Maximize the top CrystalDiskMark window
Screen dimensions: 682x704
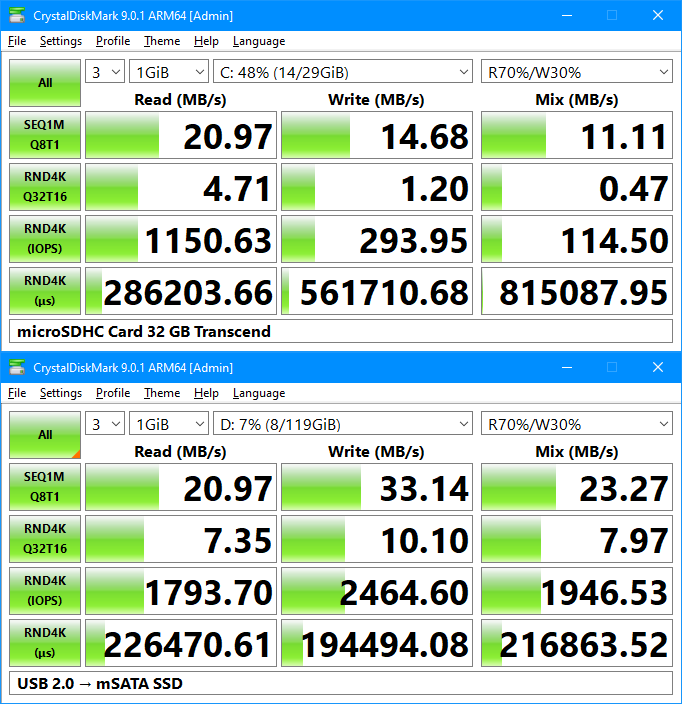pos(611,15)
